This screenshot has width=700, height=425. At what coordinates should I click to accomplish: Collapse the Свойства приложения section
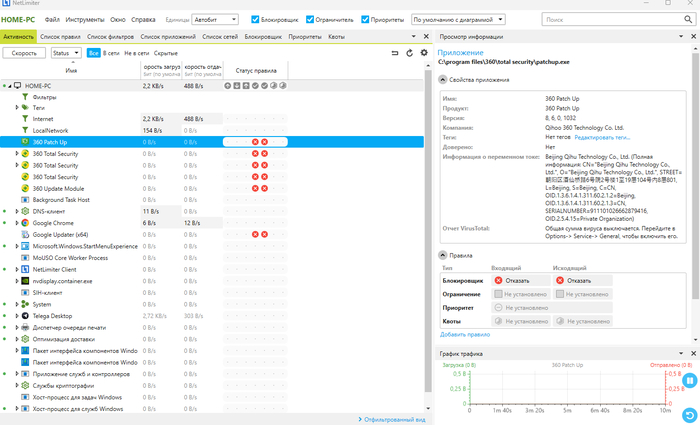(x=443, y=78)
